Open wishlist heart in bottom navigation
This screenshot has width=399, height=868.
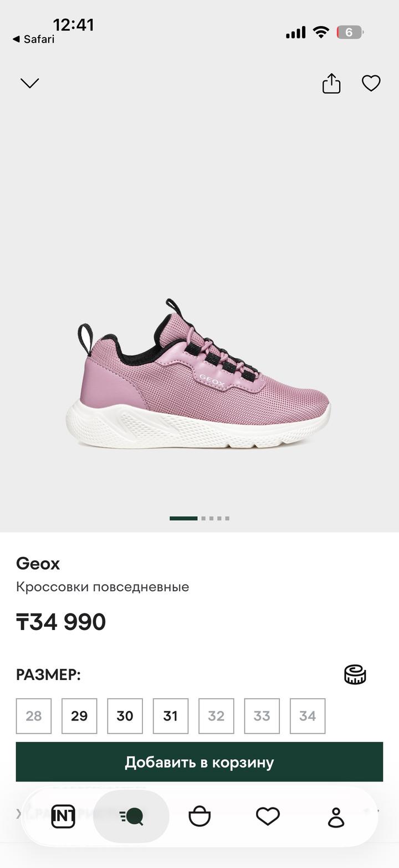coord(268,816)
